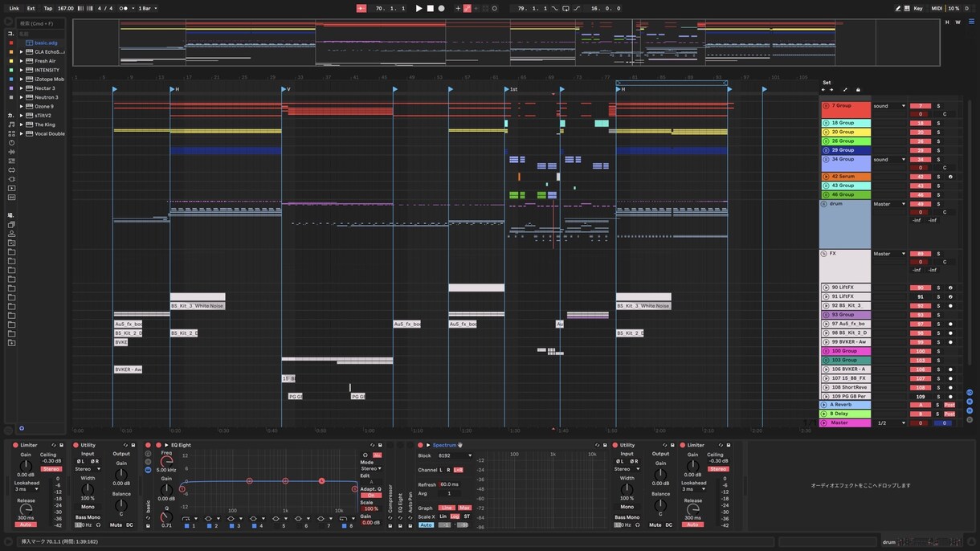Open Packs in browser Places
The height and width of the screenshot is (551, 980).
[x=11, y=224]
